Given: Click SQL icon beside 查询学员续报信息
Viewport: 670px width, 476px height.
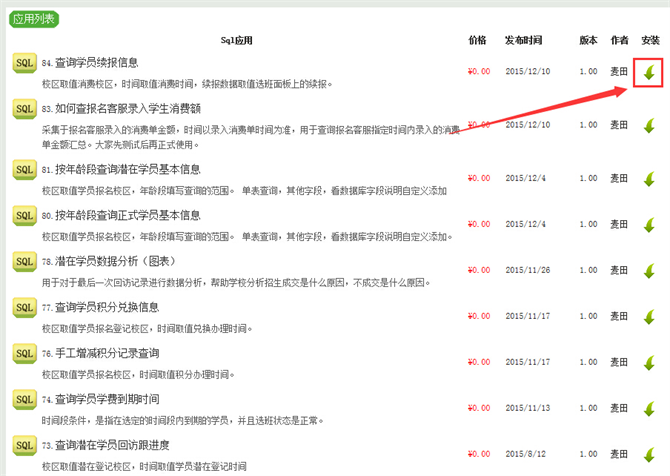Looking at the screenshot, I should [x=24, y=63].
